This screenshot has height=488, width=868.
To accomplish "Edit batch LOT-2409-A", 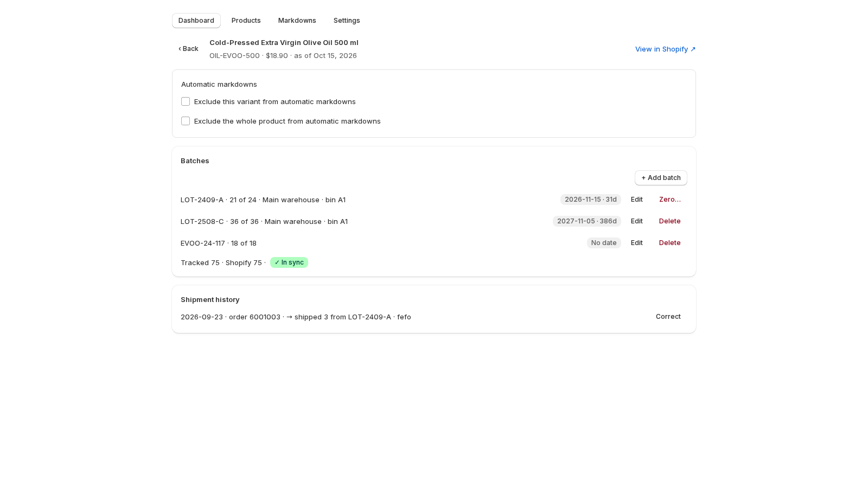I will point(637,200).
